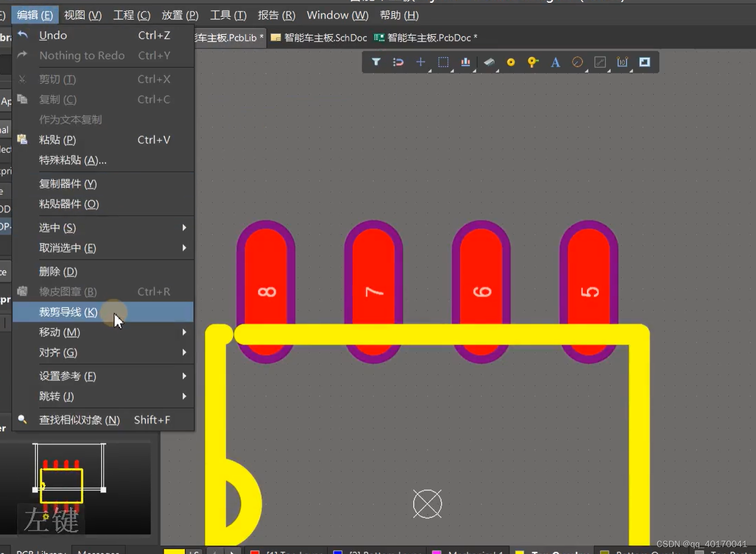This screenshot has height=554, width=756.
Task: Open the 工程 (C) menu
Action: point(131,15)
